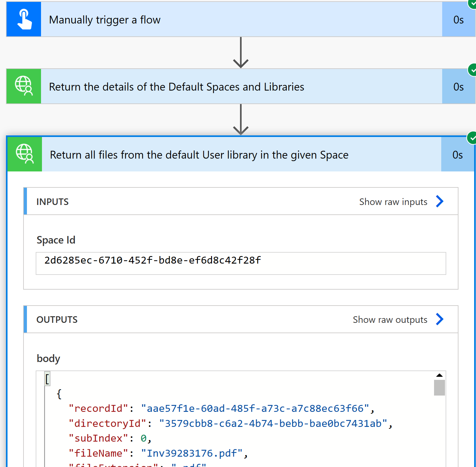Image resolution: width=476 pixels, height=467 pixels.
Task: Click the body label in outputs
Action: point(48,358)
